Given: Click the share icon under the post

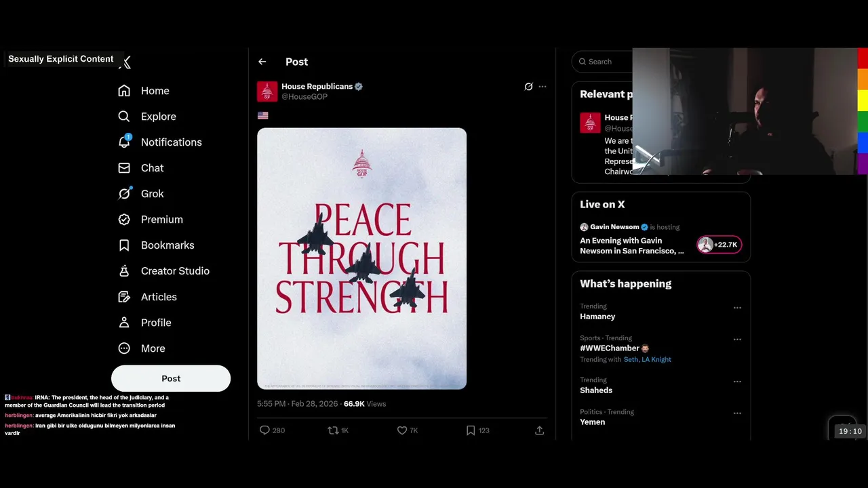Looking at the screenshot, I should pyautogui.click(x=540, y=430).
